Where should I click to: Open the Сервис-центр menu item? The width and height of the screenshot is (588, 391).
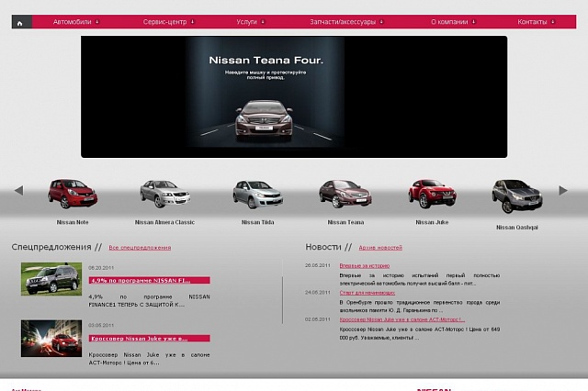coord(164,22)
